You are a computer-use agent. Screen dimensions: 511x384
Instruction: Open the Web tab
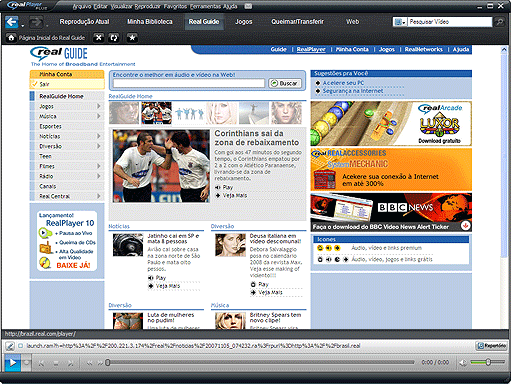coord(352,22)
